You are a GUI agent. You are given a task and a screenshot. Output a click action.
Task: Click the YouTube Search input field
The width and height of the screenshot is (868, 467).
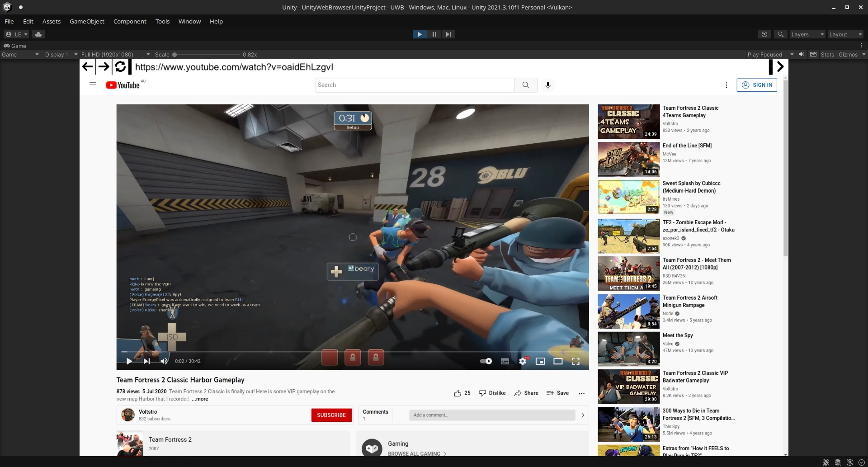(415, 85)
